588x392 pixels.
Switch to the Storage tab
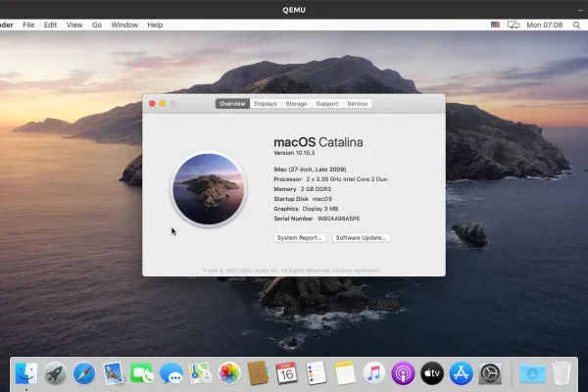point(296,104)
